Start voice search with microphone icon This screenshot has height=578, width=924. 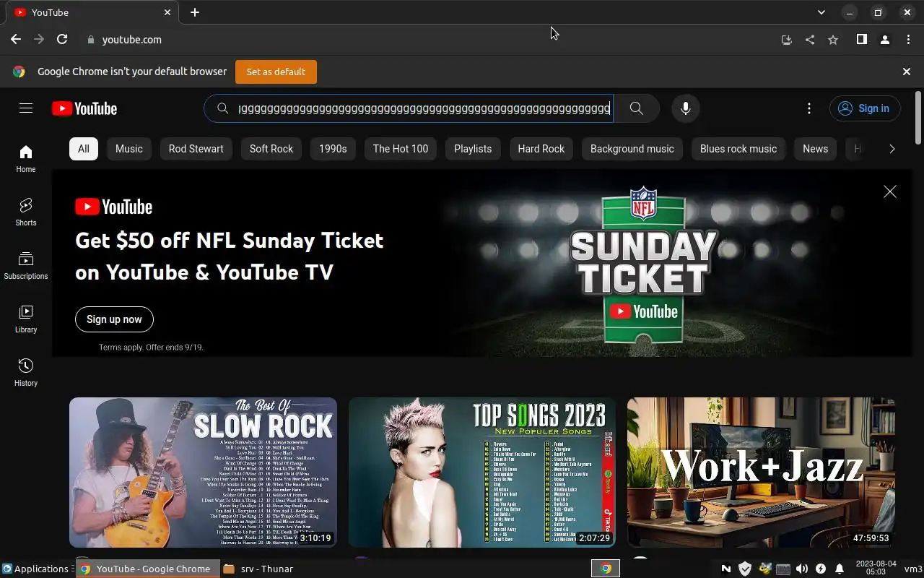[686, 108]
